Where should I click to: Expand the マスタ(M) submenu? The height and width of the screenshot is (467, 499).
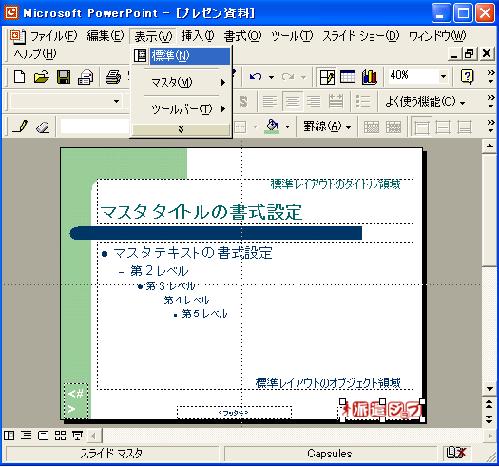181,82
